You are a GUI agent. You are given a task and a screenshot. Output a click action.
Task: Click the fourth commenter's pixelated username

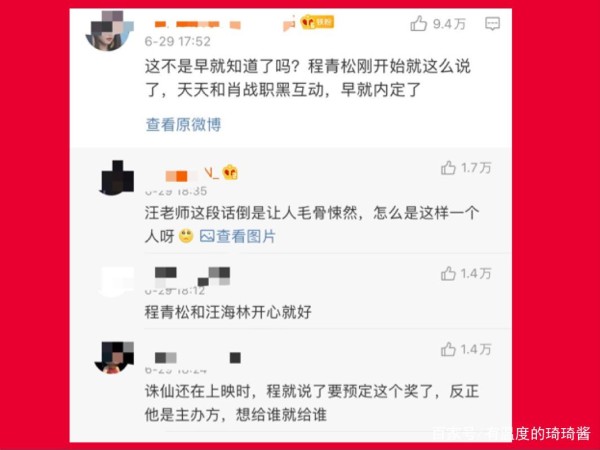coord(197,357)
